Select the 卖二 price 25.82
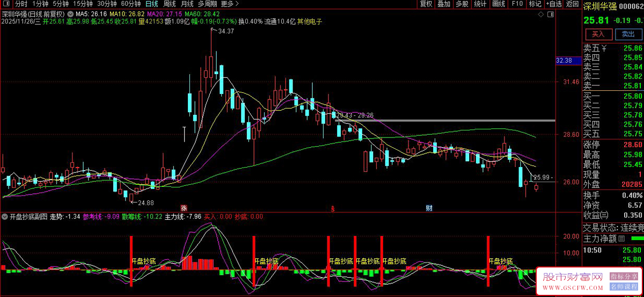644x297 pixels. [633, 76]
